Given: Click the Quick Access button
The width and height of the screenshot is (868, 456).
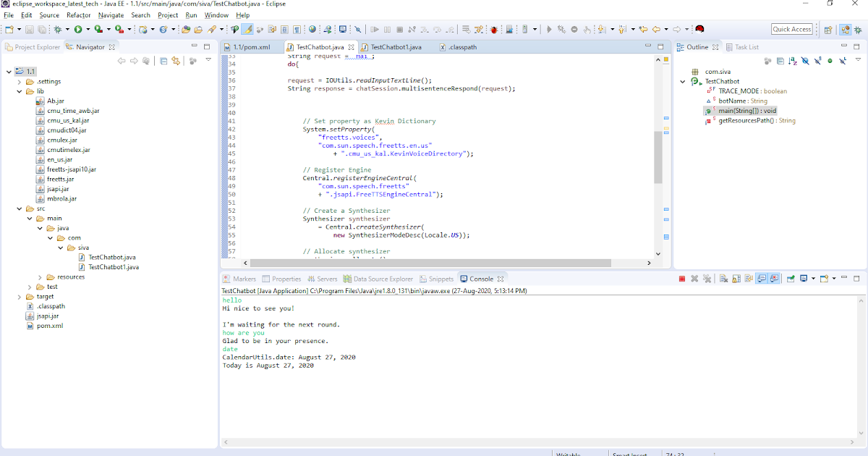Looking at the screenshot, I should (x=791, y=28).
